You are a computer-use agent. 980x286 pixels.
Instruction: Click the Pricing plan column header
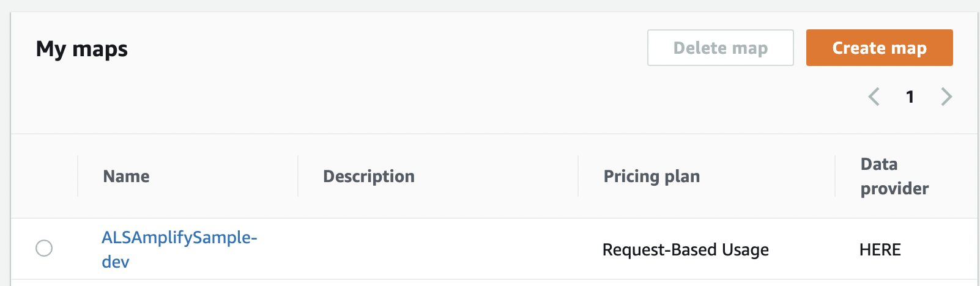tap(651, 177)
